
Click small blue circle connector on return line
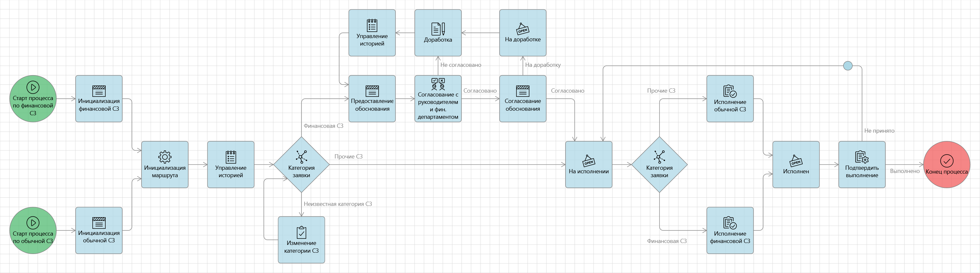tap(848, 66)
